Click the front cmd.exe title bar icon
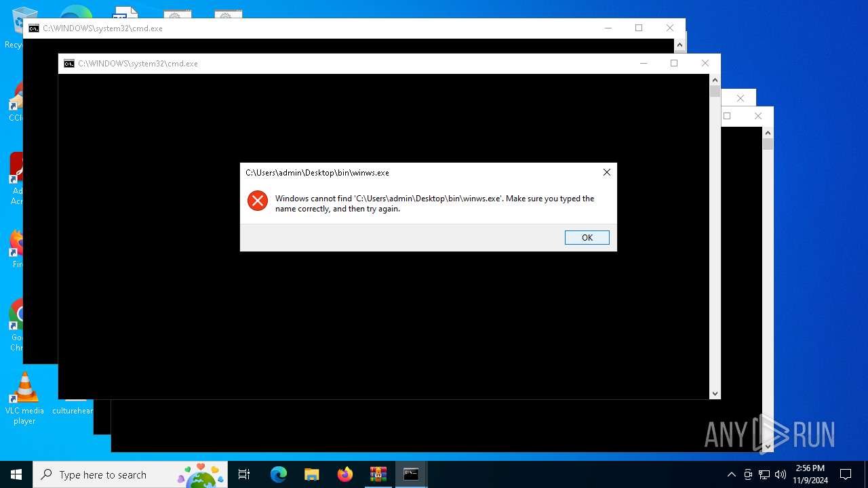868x488 pixels. (x=68, y=64)
